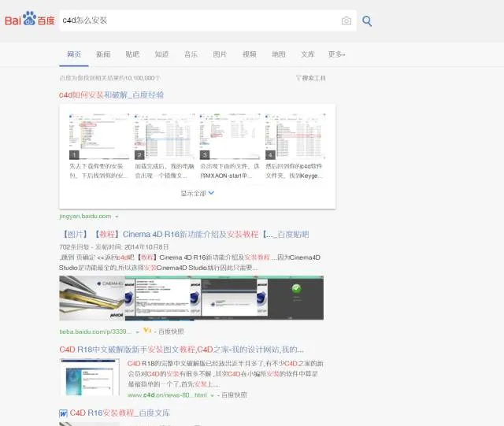The width and height of the screenshot is (504, 426).
Task: Click the www.c4d.cn/news-80 URL
Action: 167,395
